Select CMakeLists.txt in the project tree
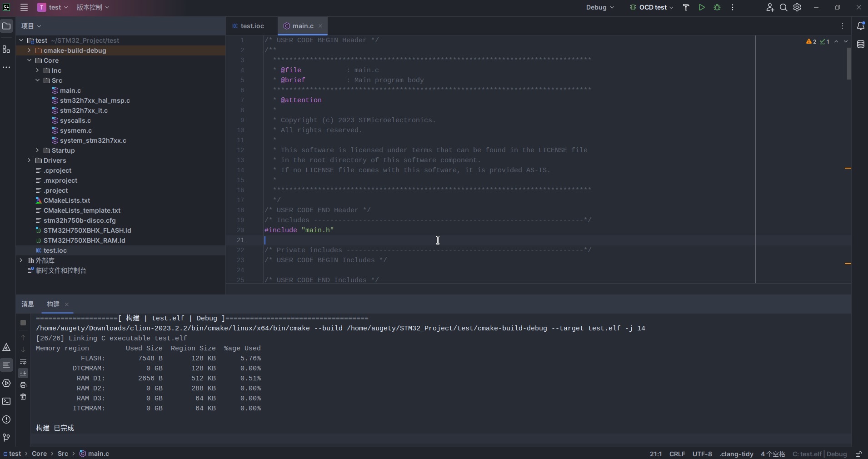Image resolution: width=868 pixels, height=459 pixels. point(67,200)
